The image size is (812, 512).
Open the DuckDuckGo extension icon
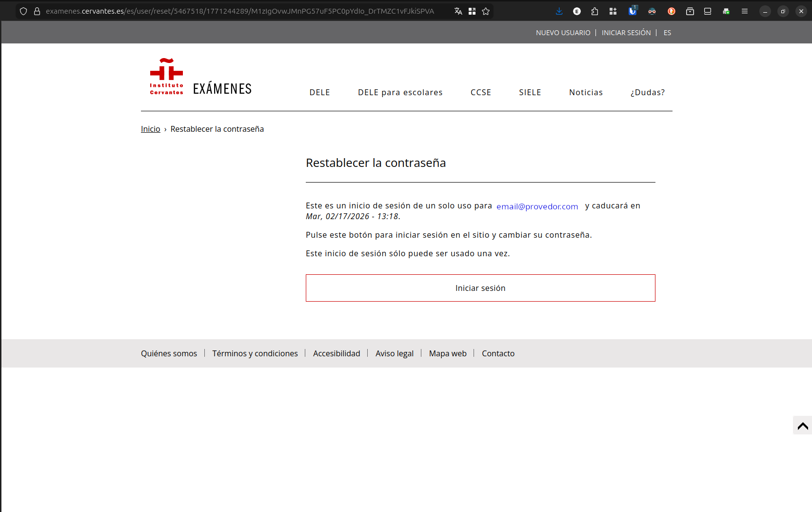[672, 11]
